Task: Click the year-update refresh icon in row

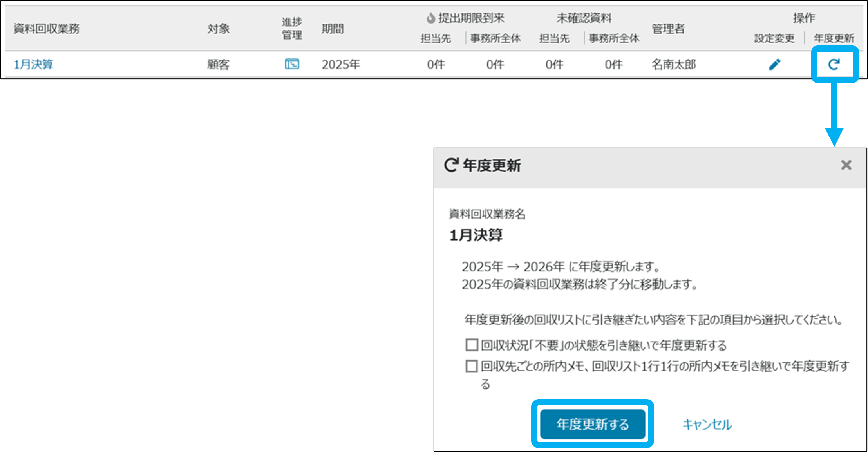Action: pos(834,64)
